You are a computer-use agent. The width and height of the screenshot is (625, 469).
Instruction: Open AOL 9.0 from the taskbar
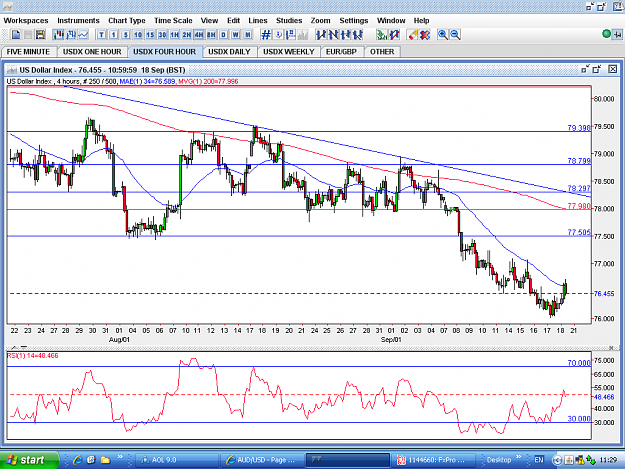(x=176, y=460)
